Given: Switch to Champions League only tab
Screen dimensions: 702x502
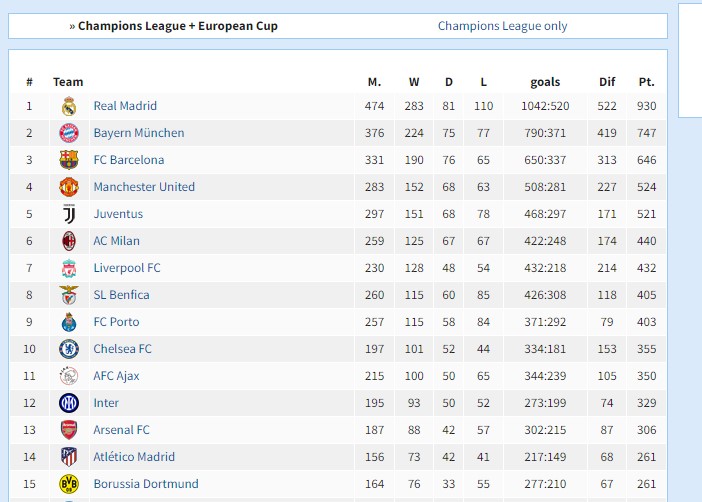Looking at the screenshot, I should coord(502,26).
